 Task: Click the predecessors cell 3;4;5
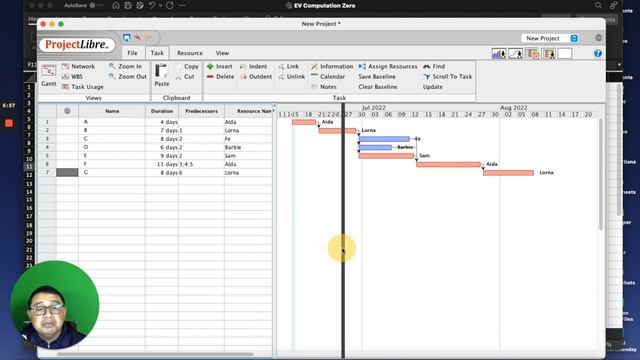(x=201, y=164)
